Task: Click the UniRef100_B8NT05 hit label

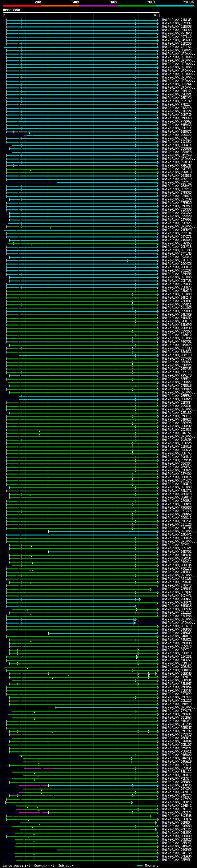Action: (177, 453)
